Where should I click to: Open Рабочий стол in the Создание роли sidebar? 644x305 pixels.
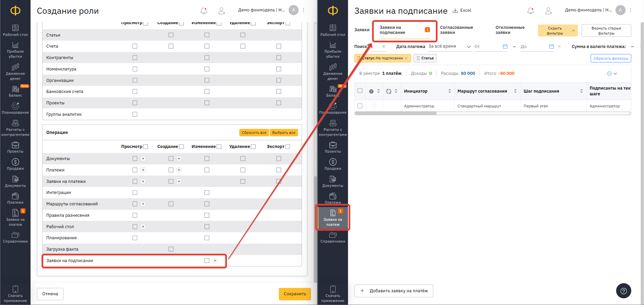(x=15, y=31)
